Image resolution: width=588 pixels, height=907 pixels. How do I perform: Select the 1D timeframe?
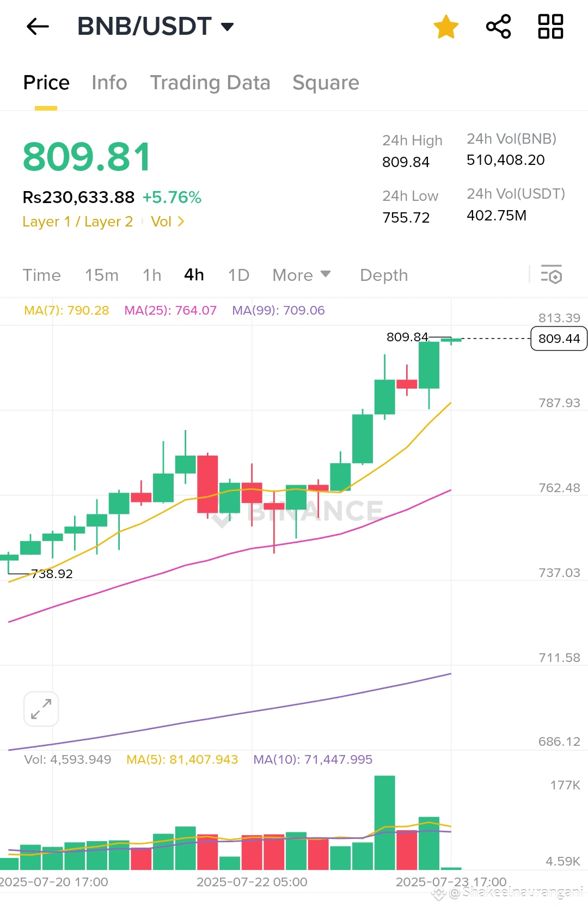[x=238, y=275]
